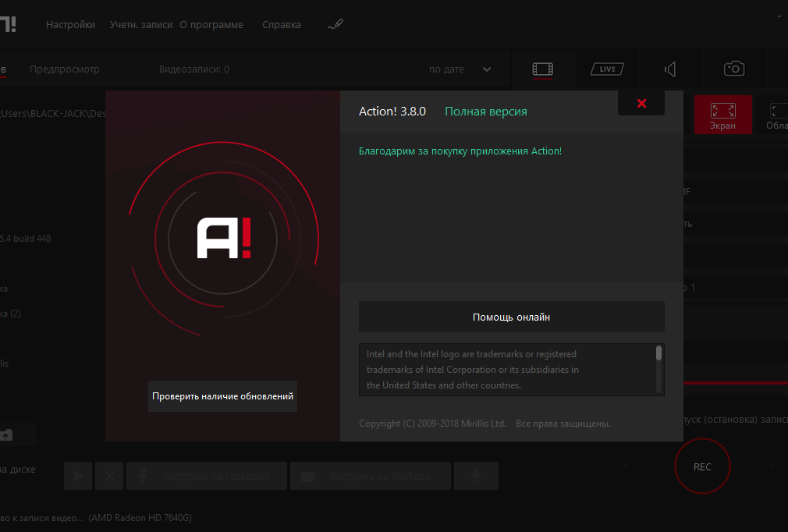Click Загрузить на YouTube button
788x532 pixels.
(x=371, y=476)
